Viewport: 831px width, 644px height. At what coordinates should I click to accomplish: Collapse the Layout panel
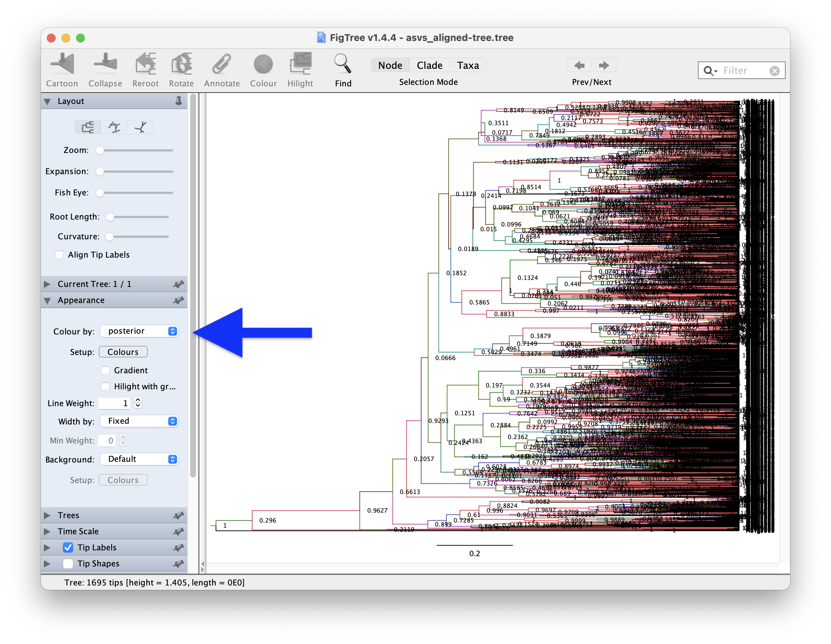[x=48, y=101]
